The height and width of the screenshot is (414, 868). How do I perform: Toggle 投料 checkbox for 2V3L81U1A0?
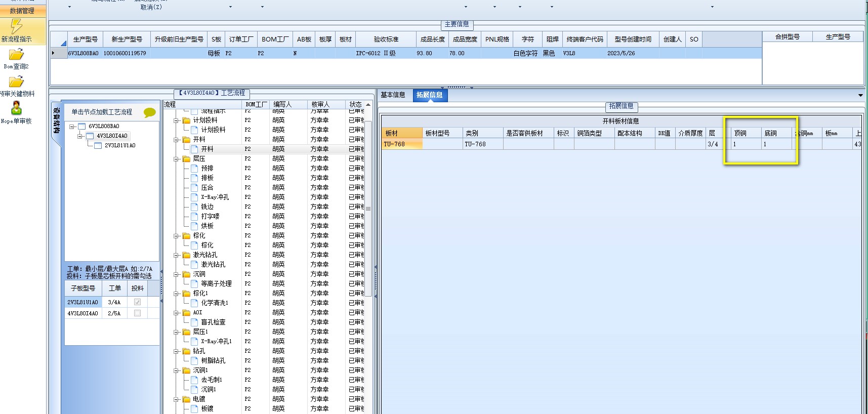137,302
